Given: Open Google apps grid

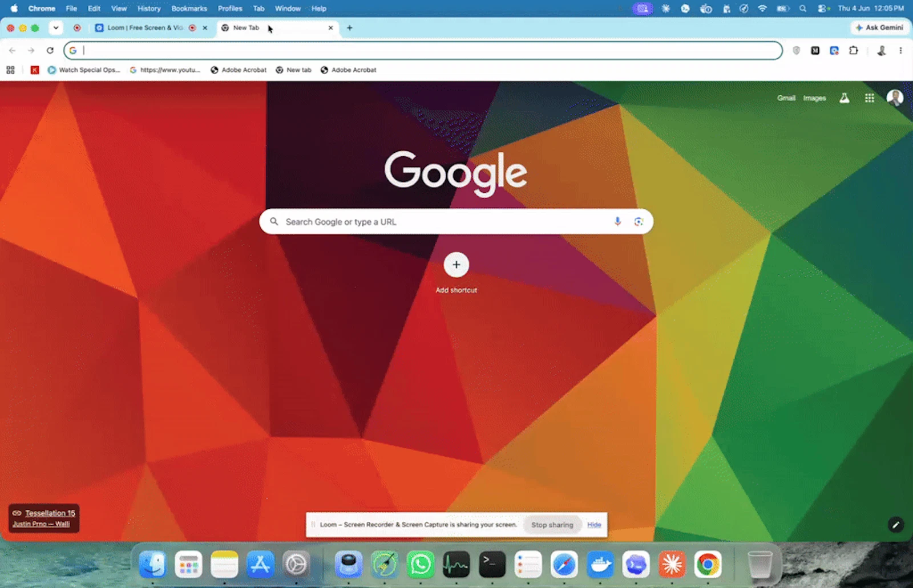Looking at the screenshot, I should click(x=869, y=98).
